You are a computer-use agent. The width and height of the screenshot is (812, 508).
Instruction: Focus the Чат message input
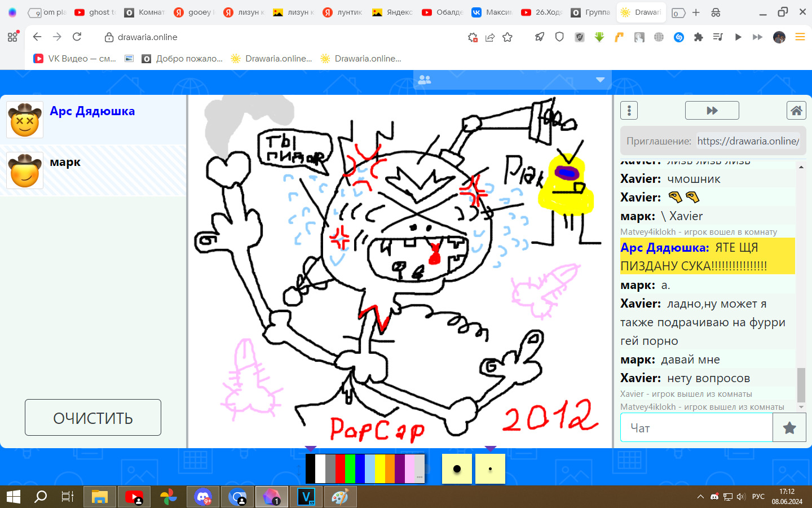(697, 428)
